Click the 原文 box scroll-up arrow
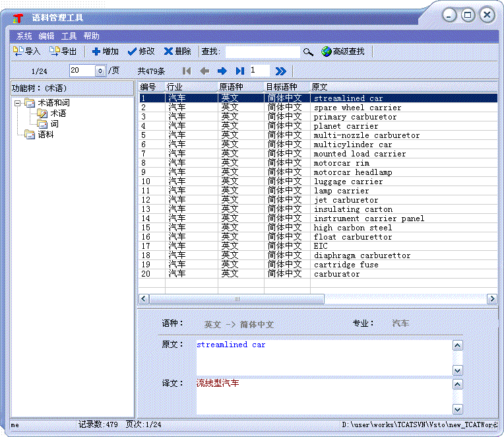504x437 pixels. click(x=457, y=346)
